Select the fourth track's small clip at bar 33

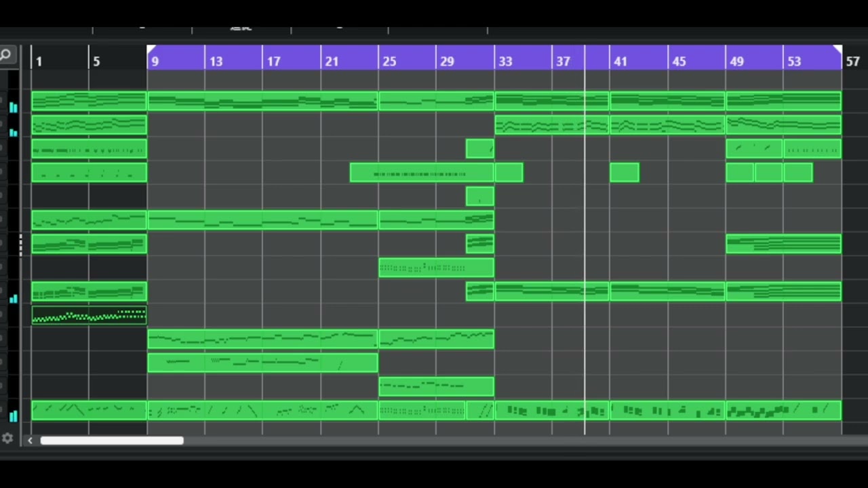point(509,173)
